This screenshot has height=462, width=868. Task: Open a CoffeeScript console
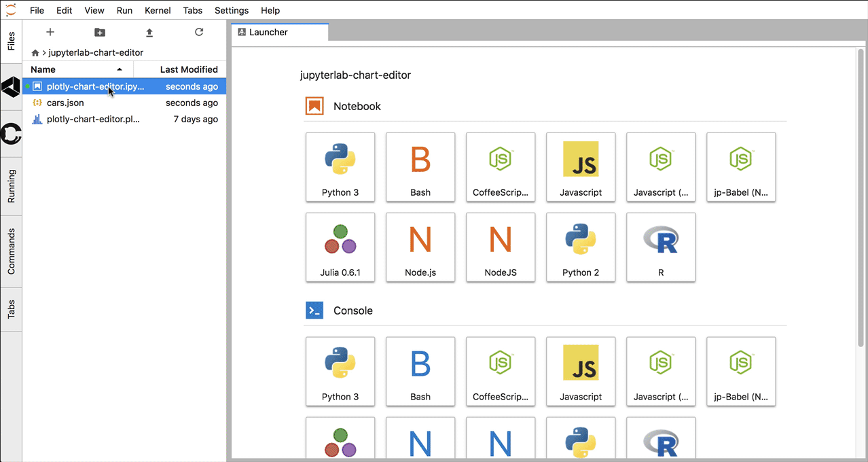[501, 372]
